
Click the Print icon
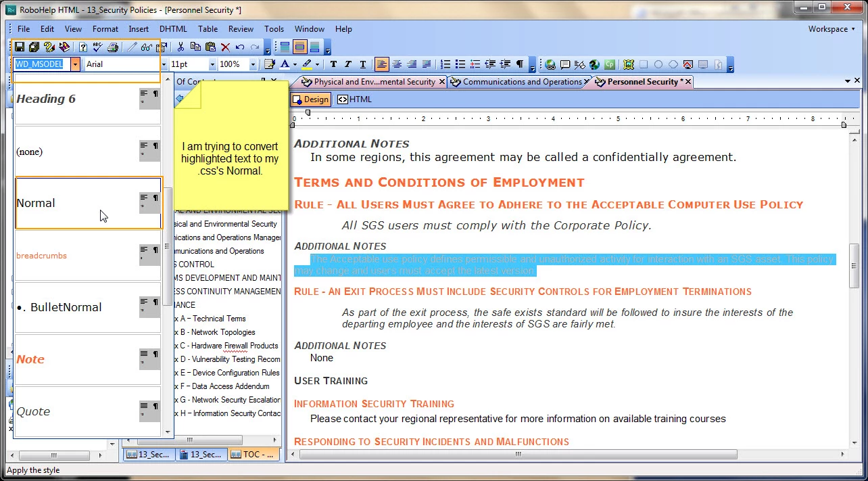pos(113,47)
